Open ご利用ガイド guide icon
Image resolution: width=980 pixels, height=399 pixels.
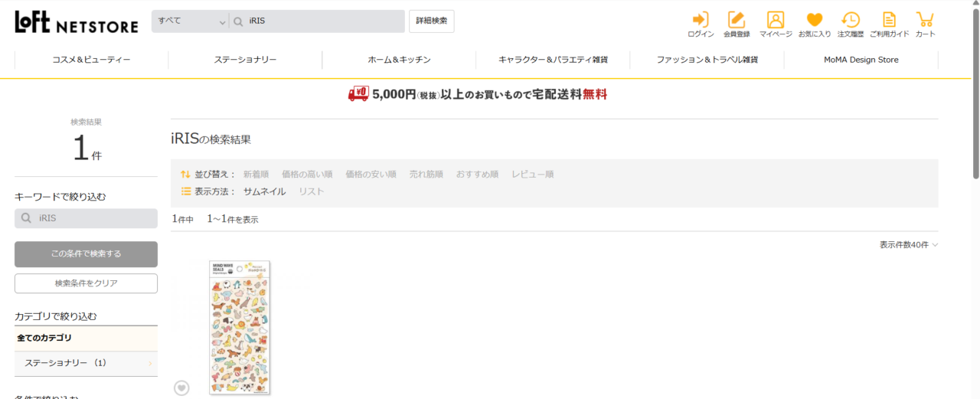[x=889, y=25]
